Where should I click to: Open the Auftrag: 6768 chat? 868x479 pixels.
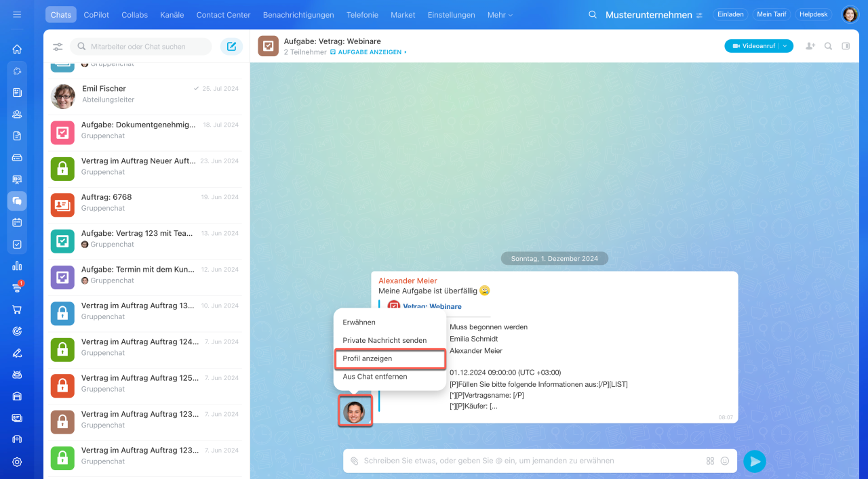[x=146, y=205]
